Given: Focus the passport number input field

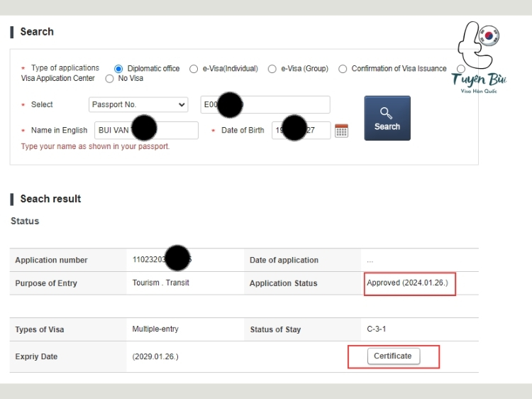Looking at the screenshot, I should click(265, 104).
